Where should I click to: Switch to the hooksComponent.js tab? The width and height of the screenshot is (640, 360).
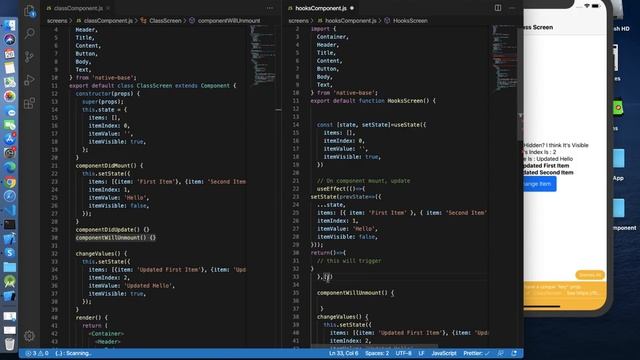(x=321, y=8)
